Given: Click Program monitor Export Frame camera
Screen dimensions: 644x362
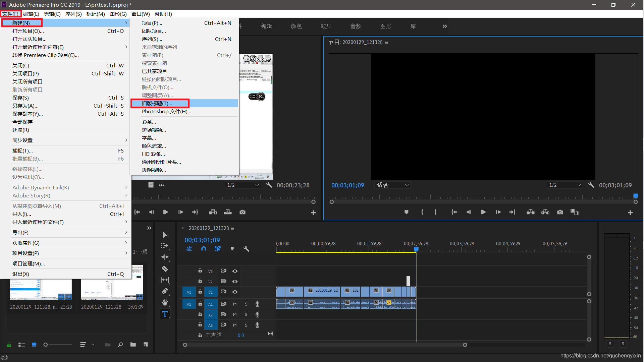Looking at the screenshot, I should click(x=560, y=212).
